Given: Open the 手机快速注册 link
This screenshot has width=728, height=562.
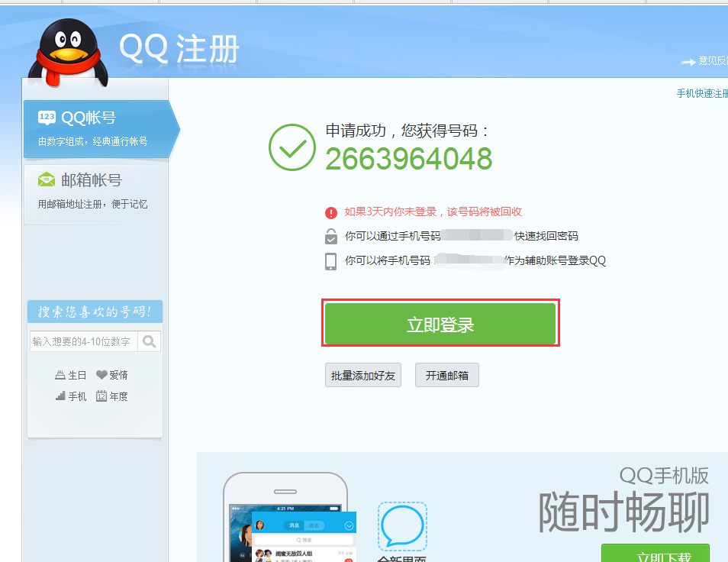Looking at the screenshot, I should 702,93.
